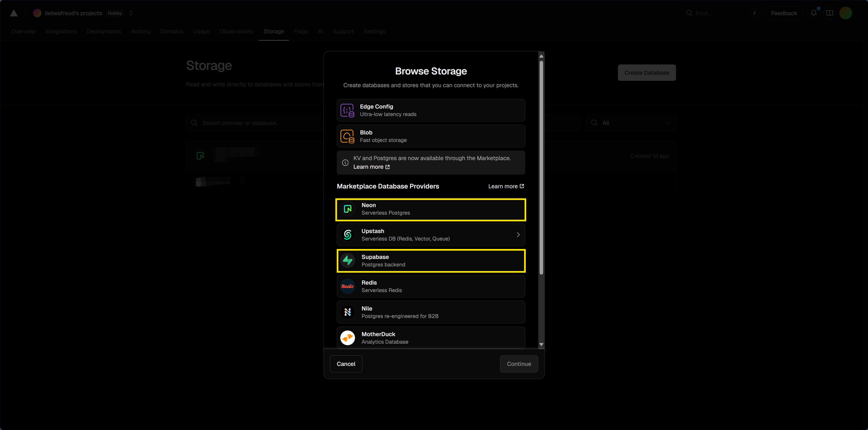This screenshot has height=430, width=868.
Task: Expand Upstash options chevron
Action: pyautogui.click(x=518, y=235)
